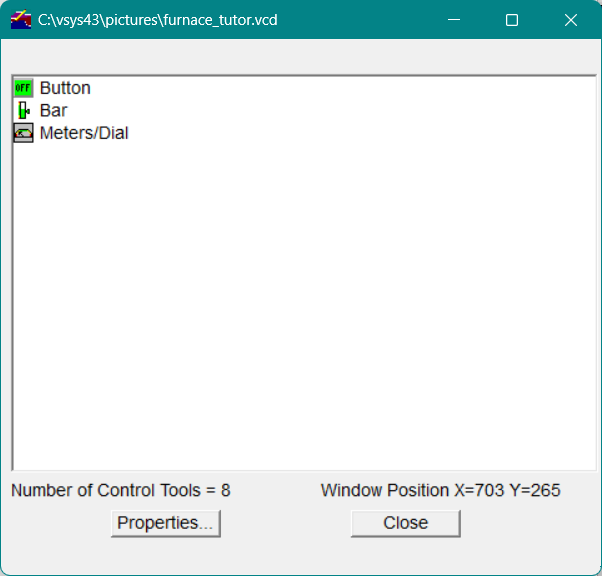Select the Bar list entry label
This screenshot has width=602, height=576.
pyautogui.click(x=53, y=110)
